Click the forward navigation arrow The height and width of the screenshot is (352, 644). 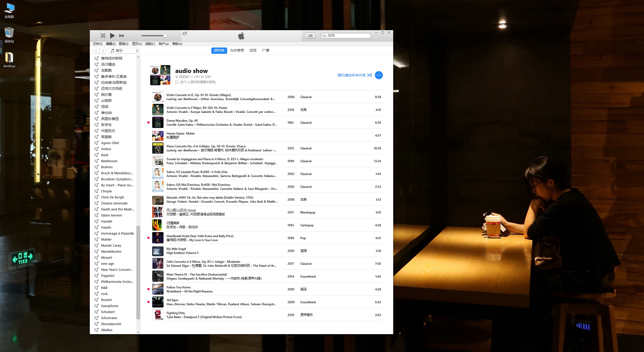[103, 51]
